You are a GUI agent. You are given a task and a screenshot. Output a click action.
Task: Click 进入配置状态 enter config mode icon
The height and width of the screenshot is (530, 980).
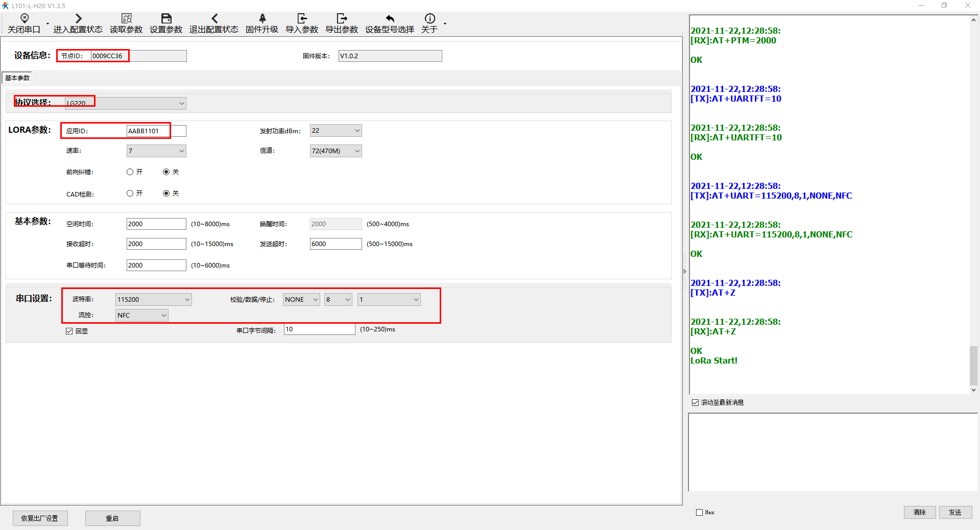(78, 19)
